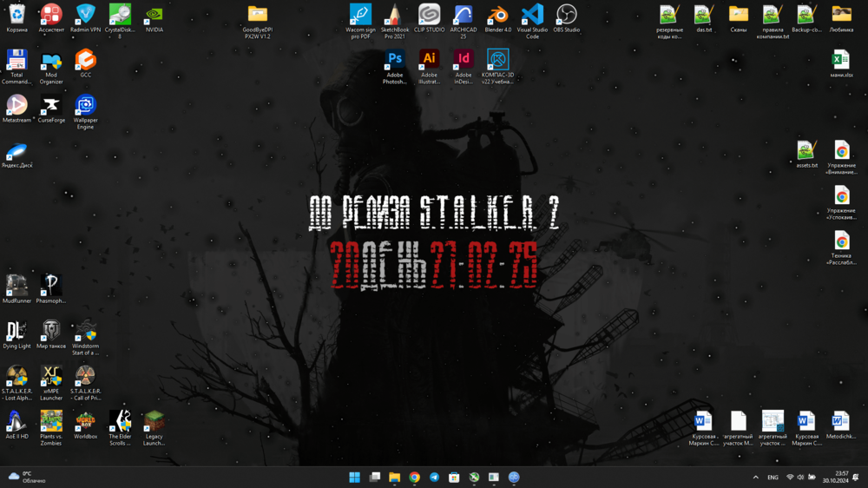This screenshot has height=488, width=868.
Task: Launch Wallpaper Engine
Action: 85,112
